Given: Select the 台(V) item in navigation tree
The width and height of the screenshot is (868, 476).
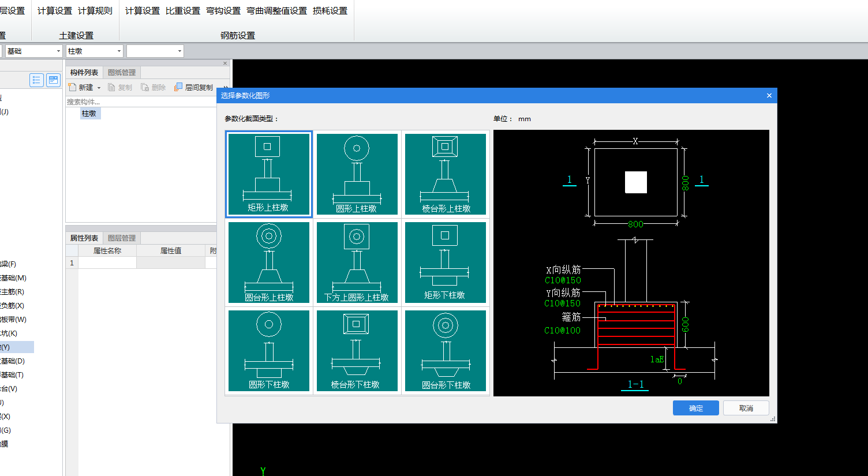Looking at the screenshot, I should pos(9,389).
